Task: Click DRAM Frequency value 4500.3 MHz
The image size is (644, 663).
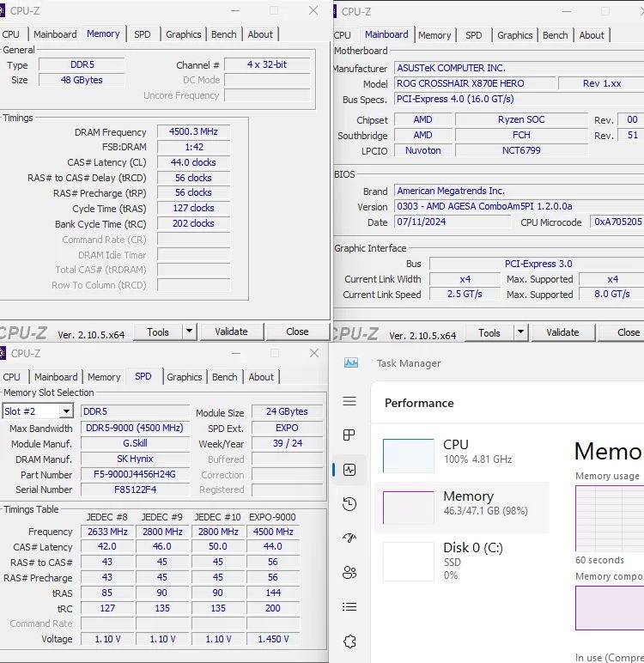Action: [x=194, y=131]
